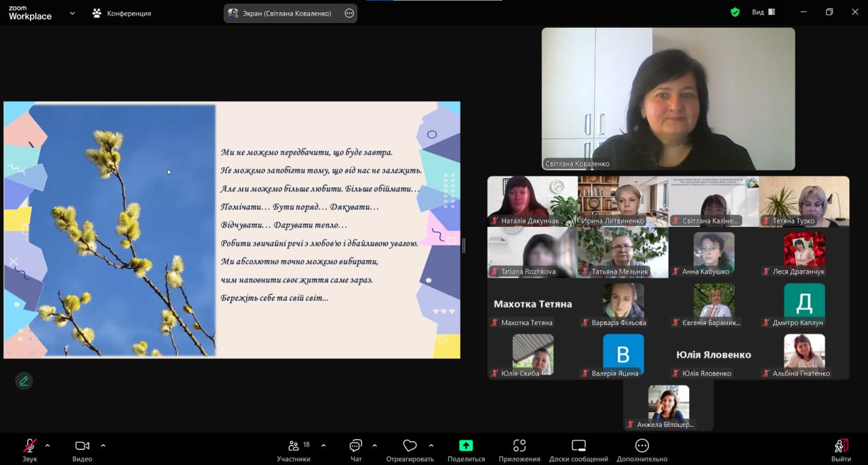Open the Чат panel
This screenshot has height=465, width=868.
356,450
